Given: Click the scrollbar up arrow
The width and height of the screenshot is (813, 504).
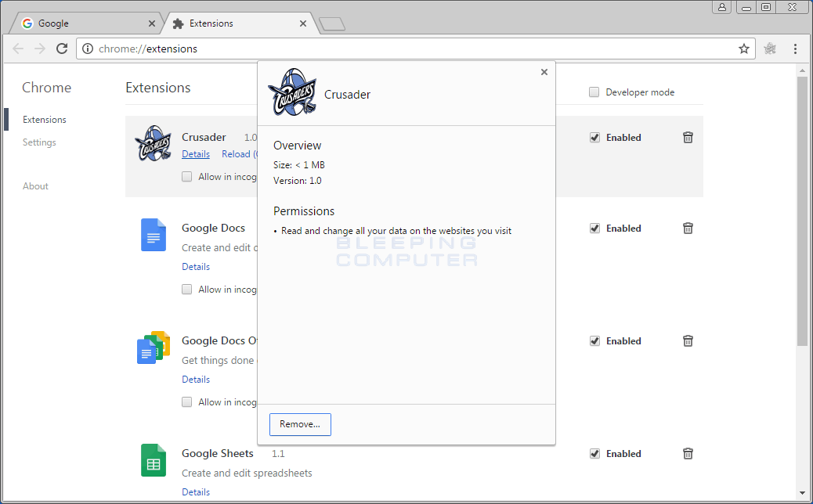Looking at the screenshot, I should (x=802, y=70).
